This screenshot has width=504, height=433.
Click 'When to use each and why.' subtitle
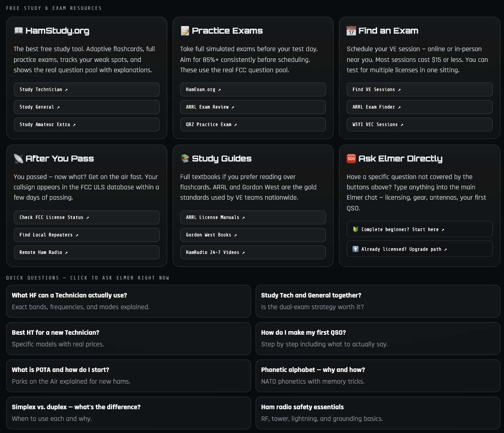(52, 419)
